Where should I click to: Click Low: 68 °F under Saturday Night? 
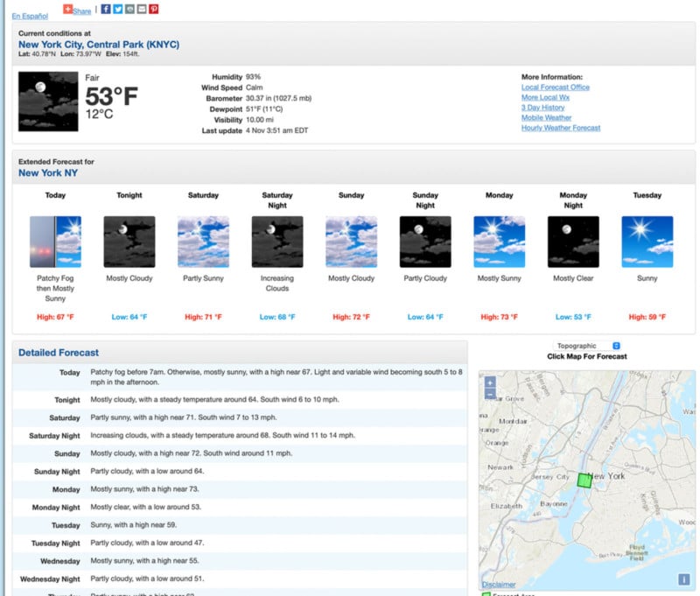coord(277,317)
